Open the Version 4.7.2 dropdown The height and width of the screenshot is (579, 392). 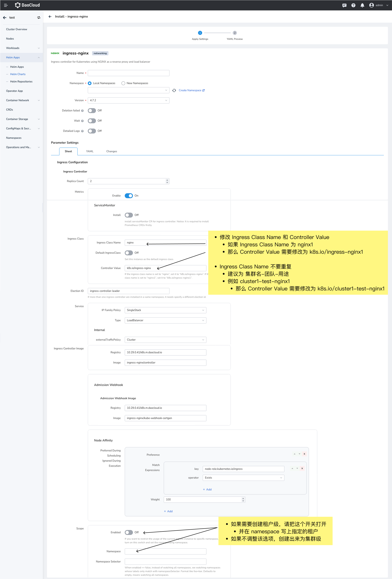coord(128,100)
